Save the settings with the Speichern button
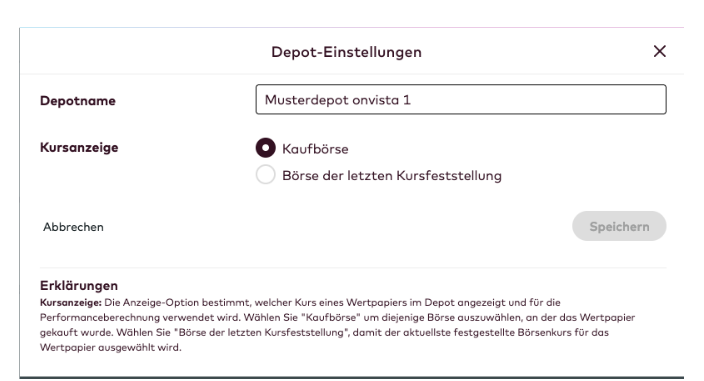 point(619,226)
